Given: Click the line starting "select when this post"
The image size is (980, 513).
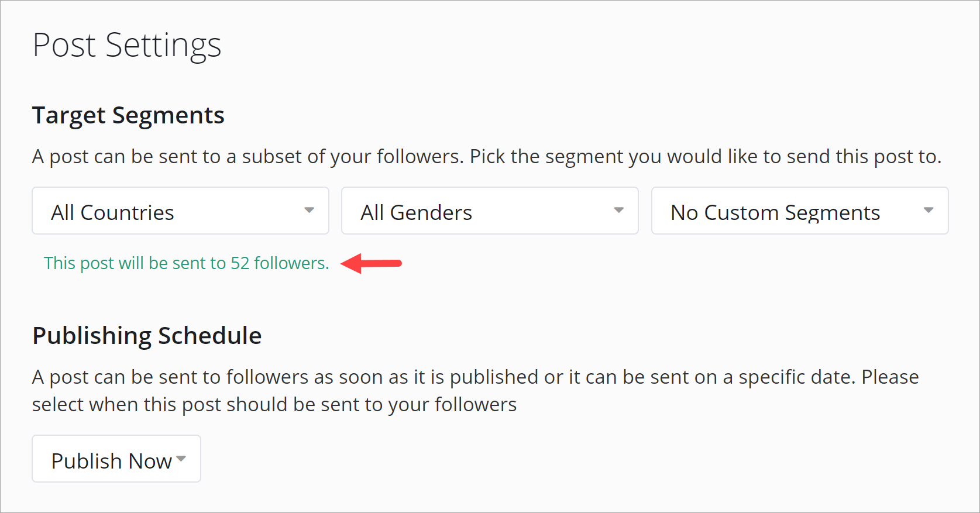Looking at the screenshot, I should click(274, 405).
